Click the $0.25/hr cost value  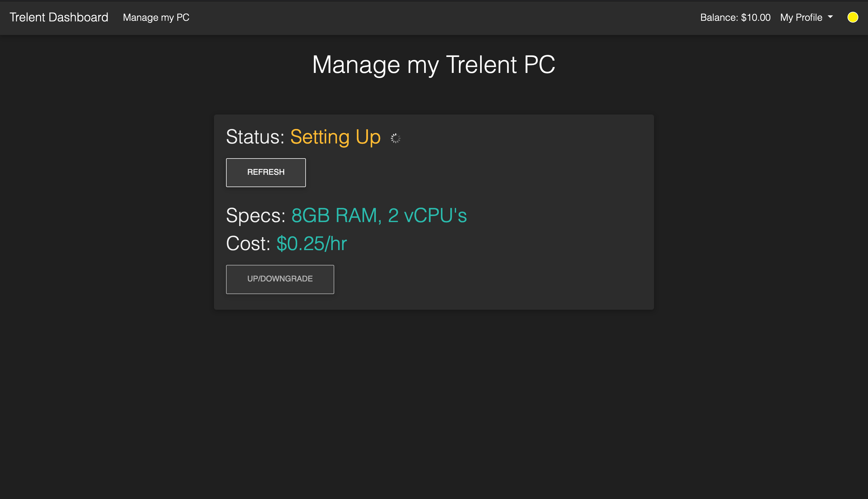click(x=312, y=244)
